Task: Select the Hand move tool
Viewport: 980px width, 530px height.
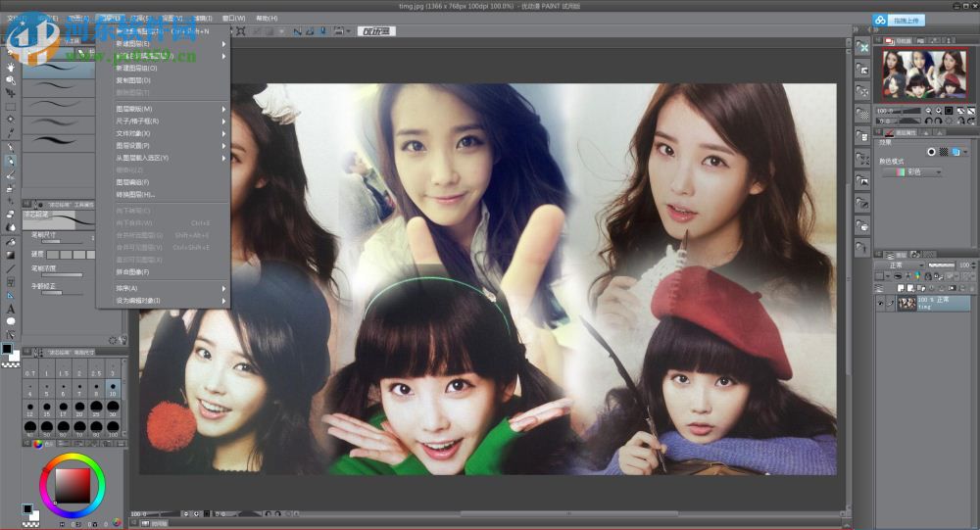Action: pos(11,68)
